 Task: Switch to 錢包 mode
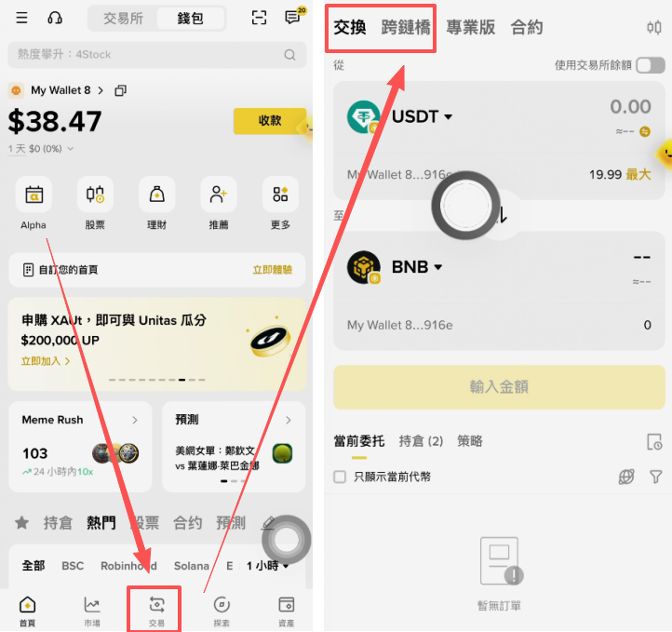tap(190, 19)
